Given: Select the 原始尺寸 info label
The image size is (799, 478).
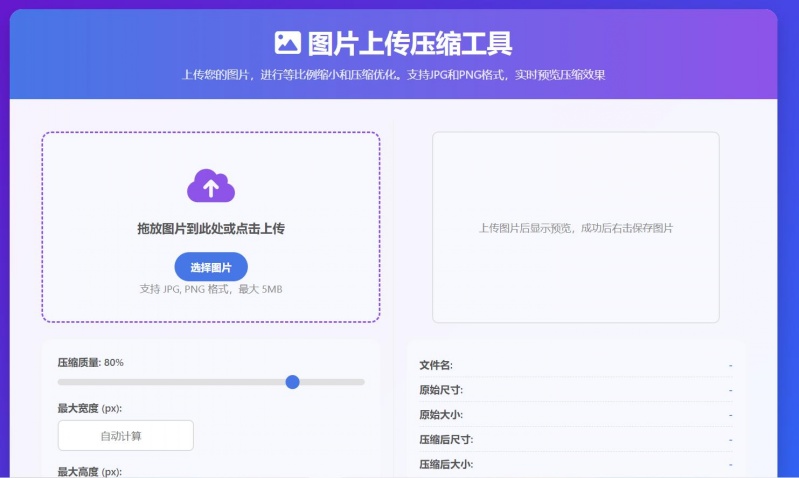Looking at the screenshot, I should (x=441, y=390).
